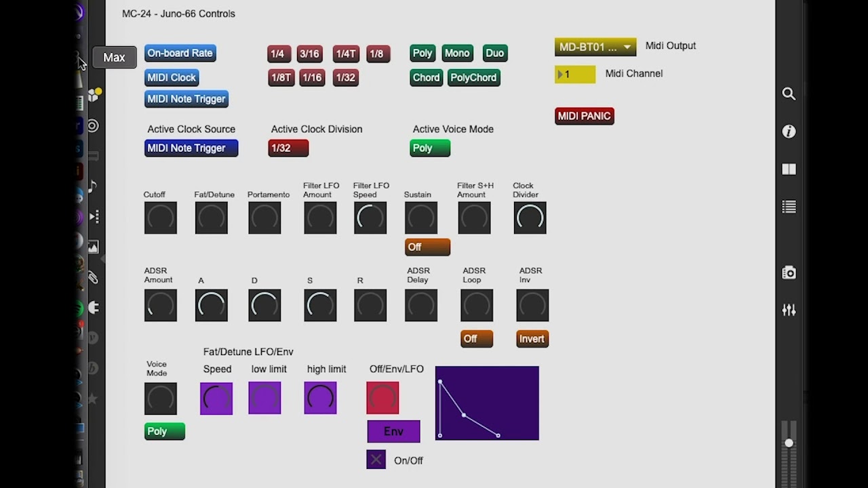Click 1/32 button in the division grid
This screenshot has width=868, height=488.
[345, 77]
